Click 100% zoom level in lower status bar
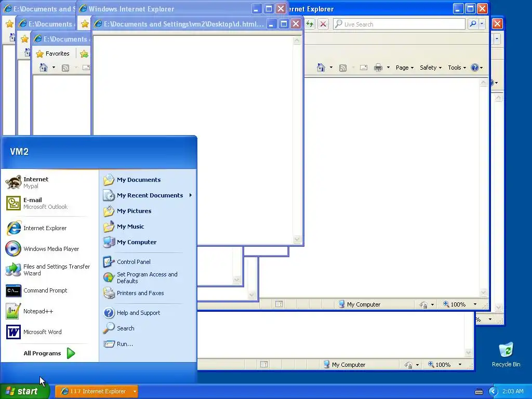Screen dimensions: 532x399 tap(440, 365)
